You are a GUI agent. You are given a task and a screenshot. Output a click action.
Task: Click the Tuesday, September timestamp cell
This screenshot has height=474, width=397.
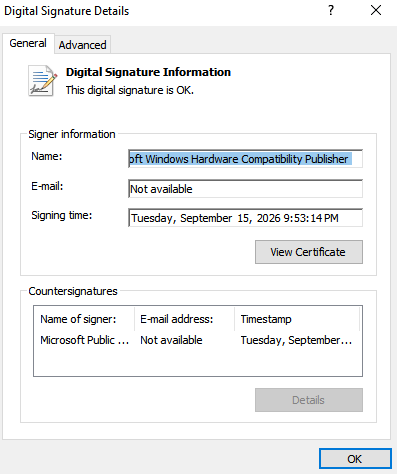pyautogui.click(x=296, y=340)
